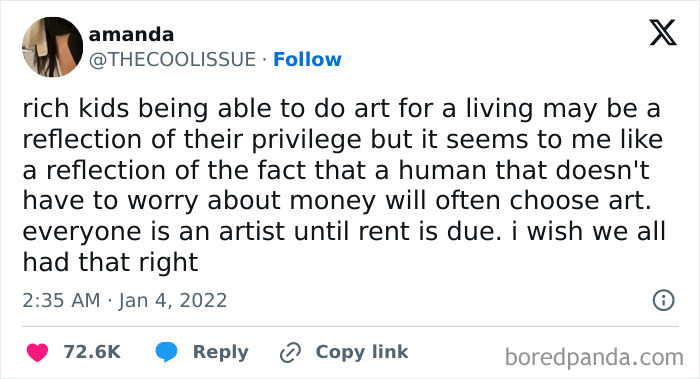Click the word 'privilege' in the tweet
Screen dimensions: 700x379
tap(306, 141)
